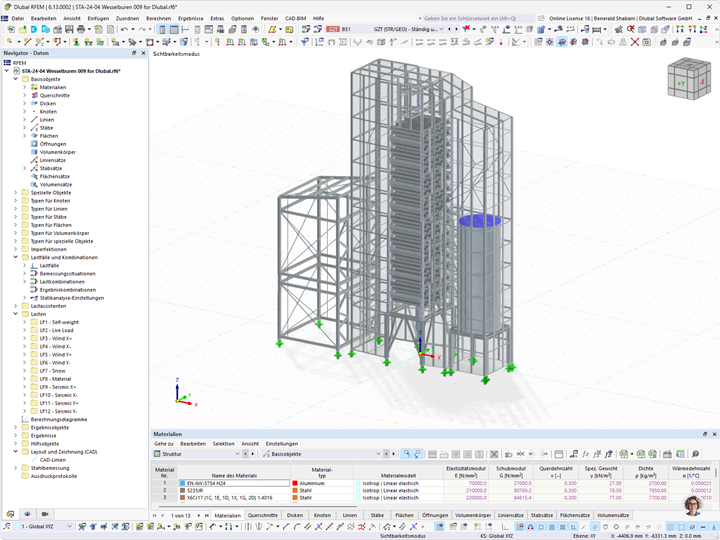Click the Undo arrow icon
This screenshot has height=540, width=720.
click(124, 29)
